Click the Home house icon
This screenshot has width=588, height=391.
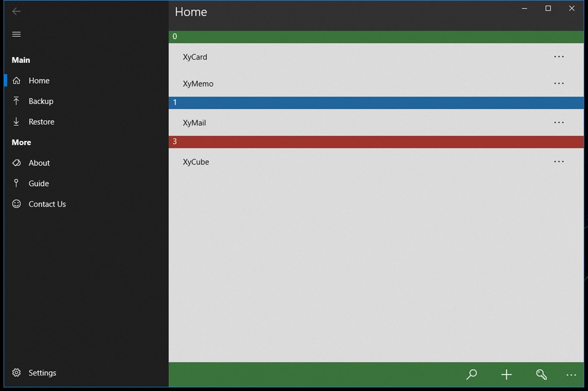[16, 80]
